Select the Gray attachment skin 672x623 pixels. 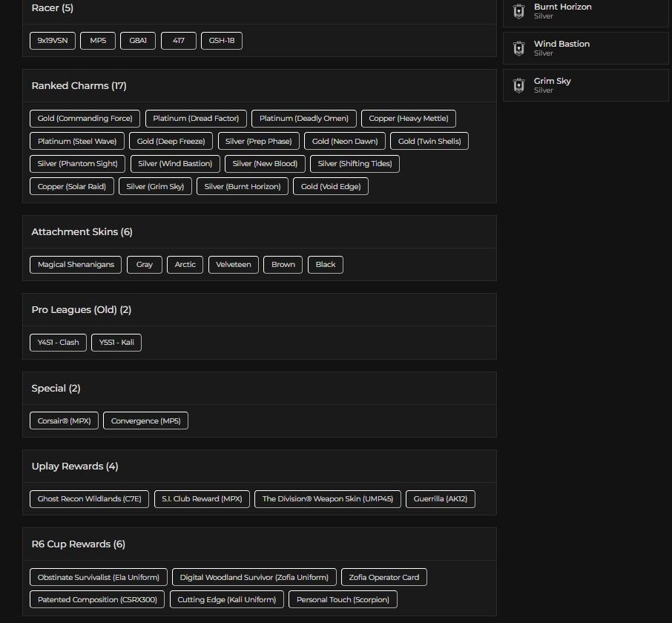pos(145,265)
